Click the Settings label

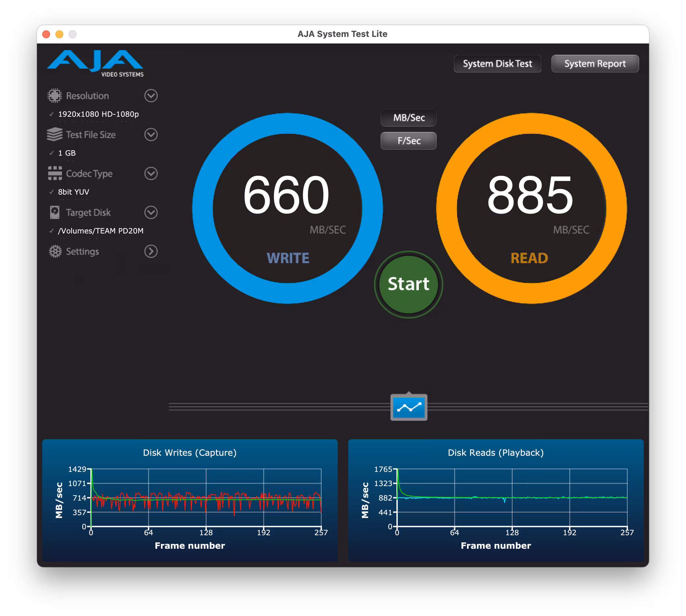pyautogui.click(x=82, y=252)
